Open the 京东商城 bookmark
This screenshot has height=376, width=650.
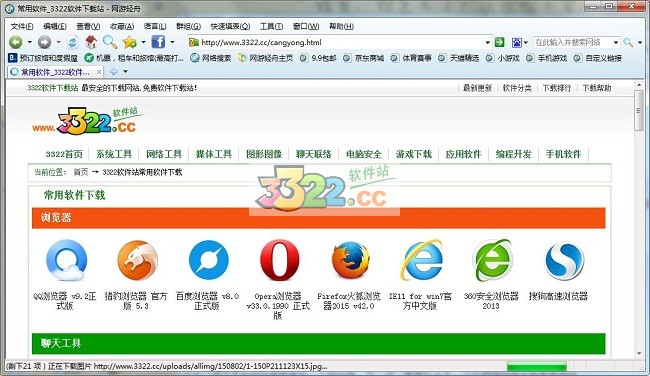pyautogui.click(x=364, y=58)
